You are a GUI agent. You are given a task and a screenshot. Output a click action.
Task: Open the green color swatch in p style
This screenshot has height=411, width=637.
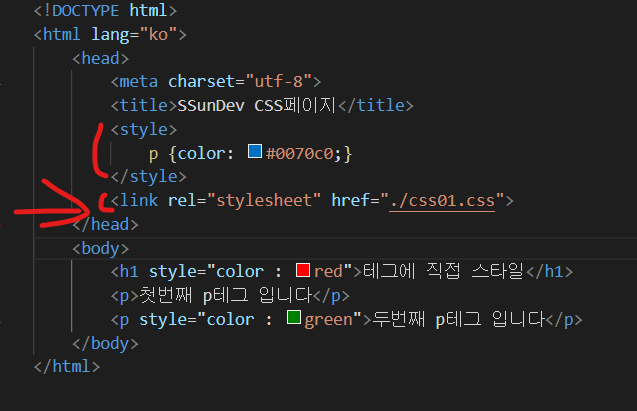click(x=293, y=317)
